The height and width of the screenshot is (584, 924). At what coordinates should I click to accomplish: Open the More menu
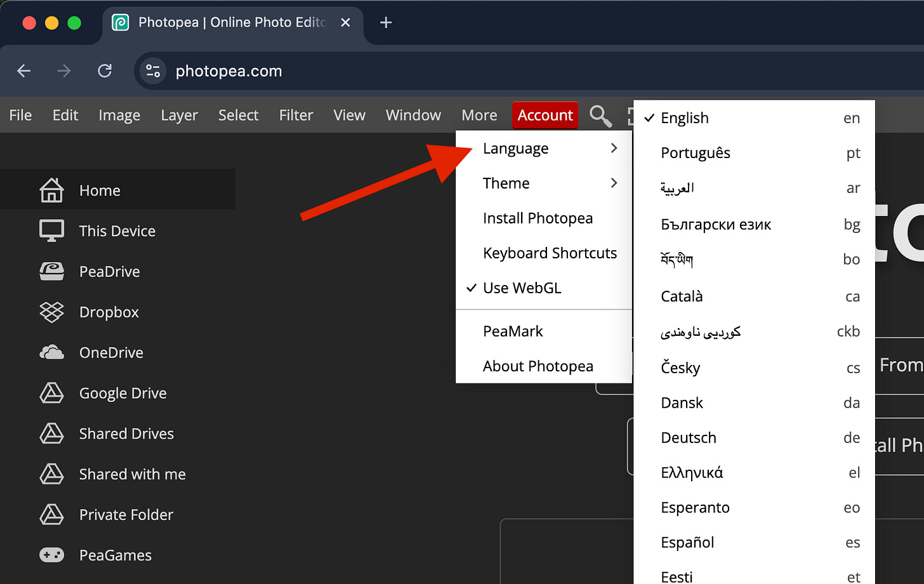(x=479, y=115)
